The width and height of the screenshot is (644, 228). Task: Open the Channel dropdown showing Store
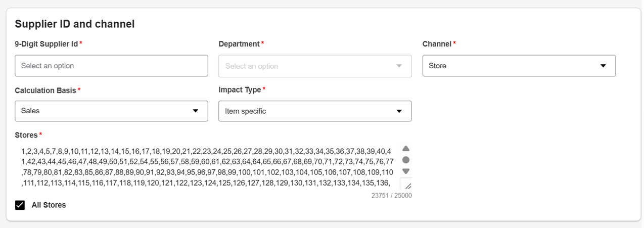click(511, 66)
